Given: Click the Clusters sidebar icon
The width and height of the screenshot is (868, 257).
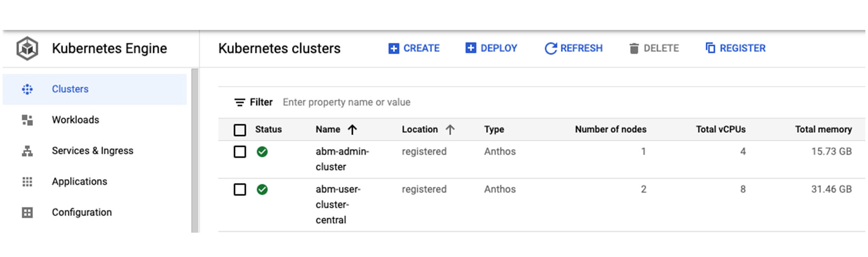Looking at the screenshot, I should 27,89.
